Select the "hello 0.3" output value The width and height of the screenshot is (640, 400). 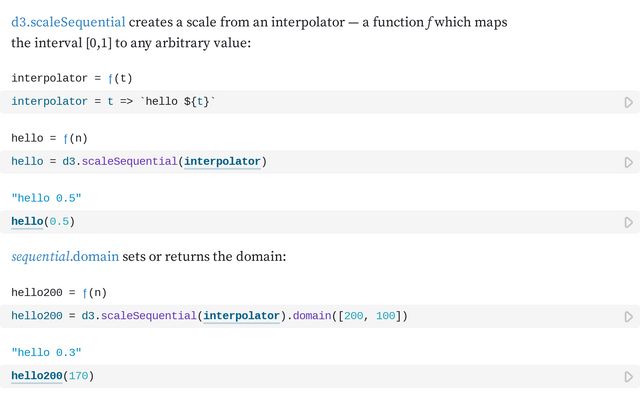click(x=46, y=353)
